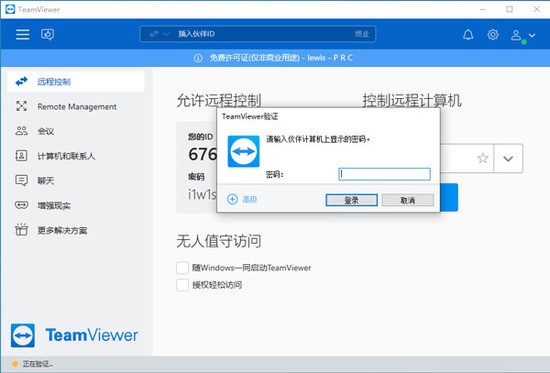
Task: Click the license info icon in banner
Action: tap(198, 58)
